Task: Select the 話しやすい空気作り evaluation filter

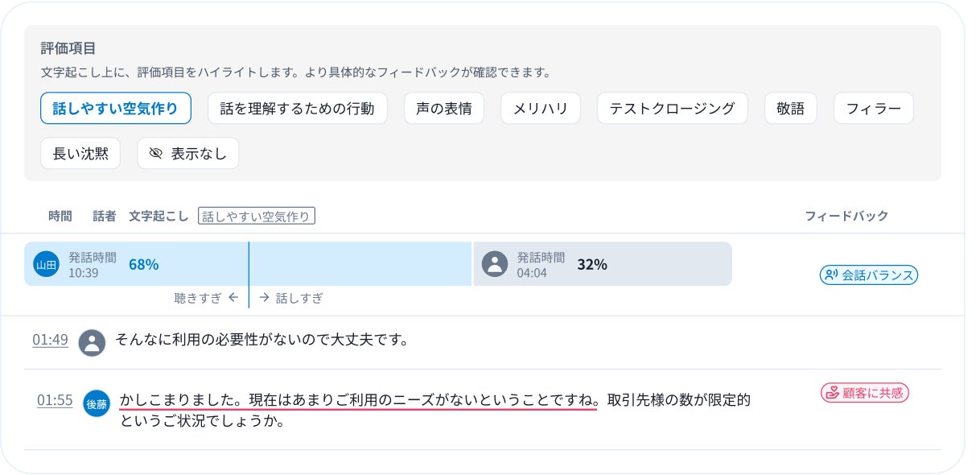Action: tap(115, 108)
